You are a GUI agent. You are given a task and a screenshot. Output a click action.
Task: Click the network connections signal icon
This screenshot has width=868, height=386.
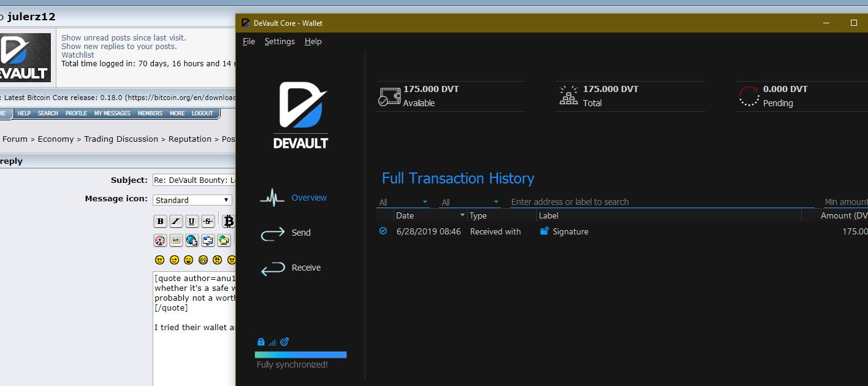point(272,342)
